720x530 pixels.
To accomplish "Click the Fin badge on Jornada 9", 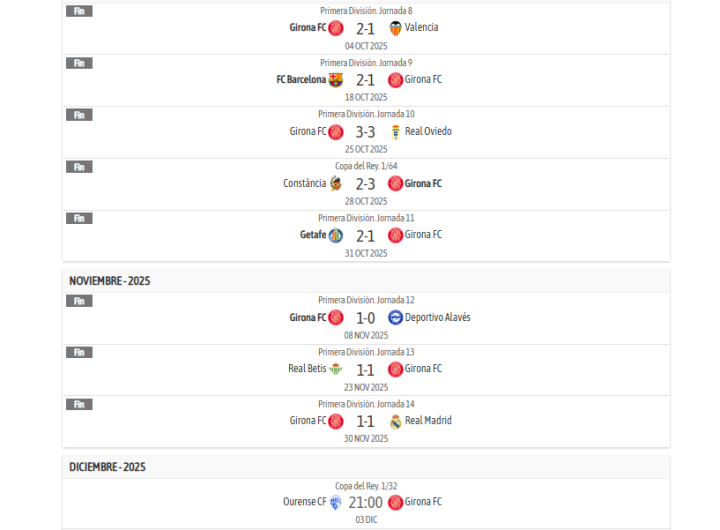I will point(79,63).
